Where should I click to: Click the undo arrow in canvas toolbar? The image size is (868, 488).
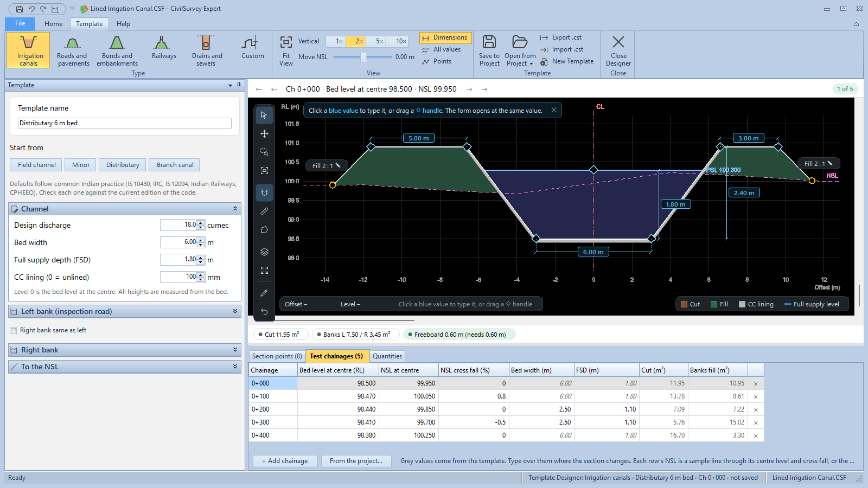pos(264,311)
